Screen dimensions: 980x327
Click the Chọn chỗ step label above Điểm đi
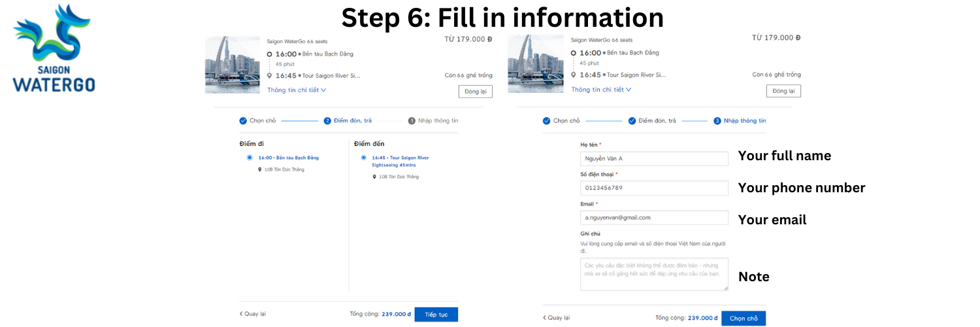pyautogui.click(x=263, y=121)
